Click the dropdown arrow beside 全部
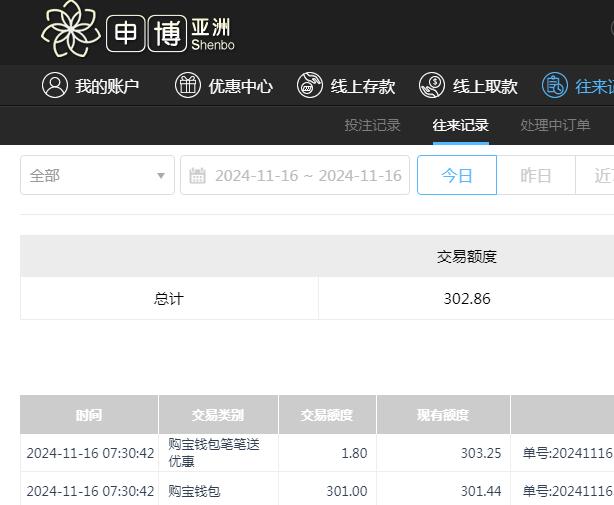The height and width of the screenshot is (505, 614). [161, 175]
